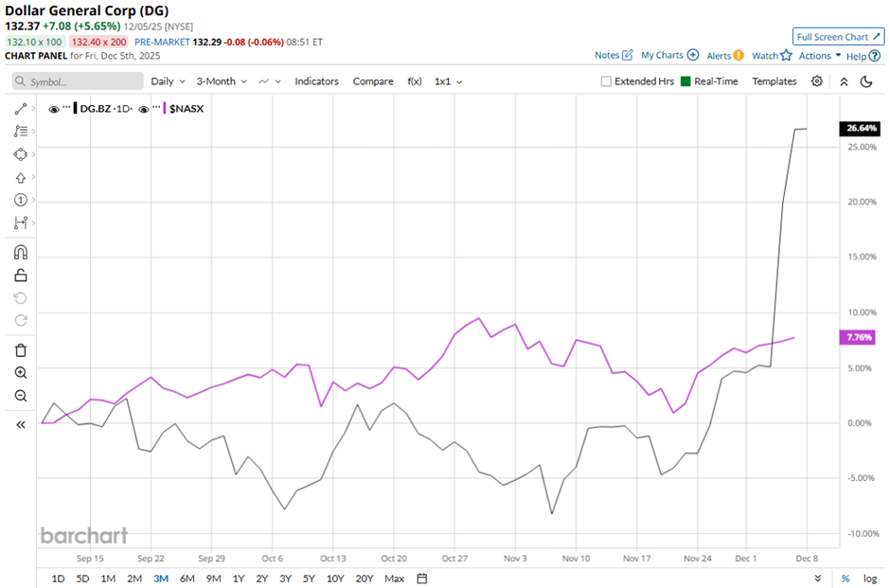Zoom out with the minus magnifier
The height and width of the screenshot is (588, 890).
coord(21,396)
